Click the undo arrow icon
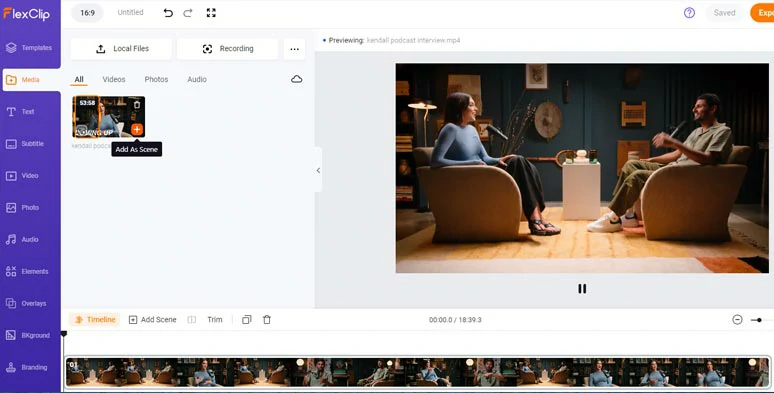This screenshot has height=393, width=774. click(x=168, y=13)
